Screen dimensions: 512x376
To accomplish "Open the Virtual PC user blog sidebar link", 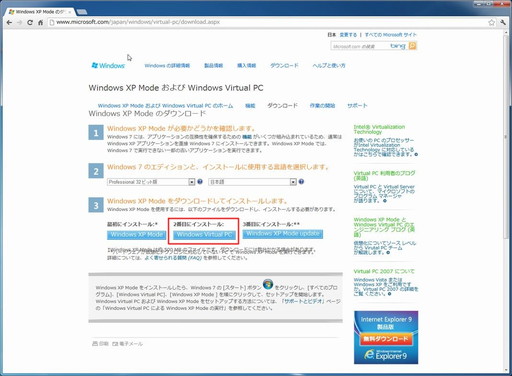I will pyautogui.click(x=384, y=175).
